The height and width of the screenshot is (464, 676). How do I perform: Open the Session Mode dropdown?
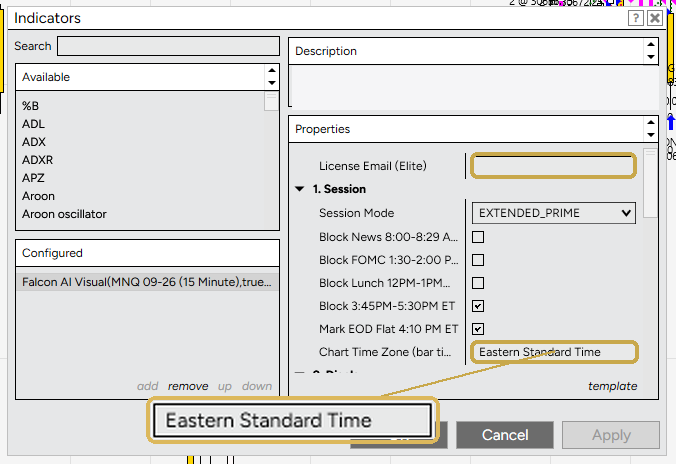coord(554,213)
